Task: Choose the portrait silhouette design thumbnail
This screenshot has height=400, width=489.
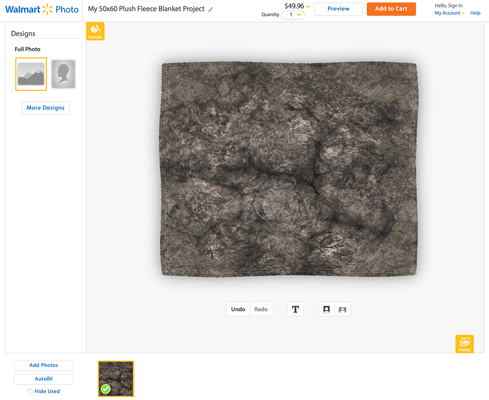Action: tap(63, 74)
